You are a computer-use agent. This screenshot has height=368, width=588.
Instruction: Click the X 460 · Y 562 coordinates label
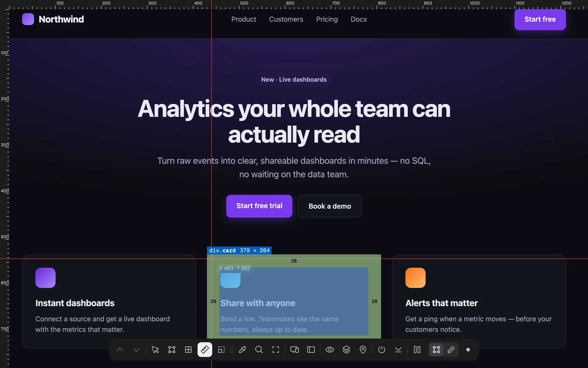pyautogui.click(x=235, y=268)
